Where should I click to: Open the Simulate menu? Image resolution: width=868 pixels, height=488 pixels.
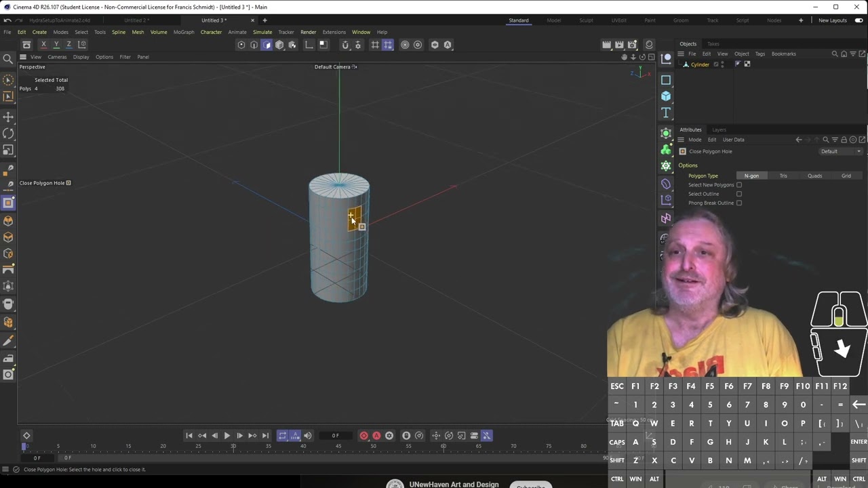tap(262, 32)
